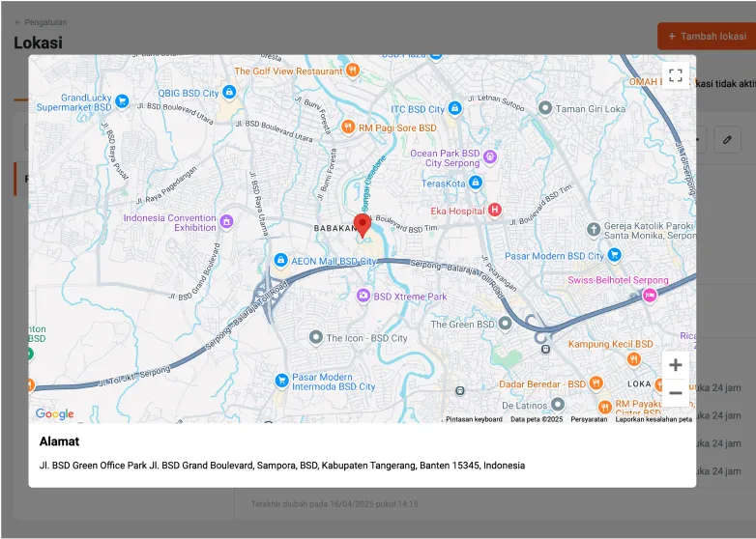Click The Green BSD marker

pos(505,324)
